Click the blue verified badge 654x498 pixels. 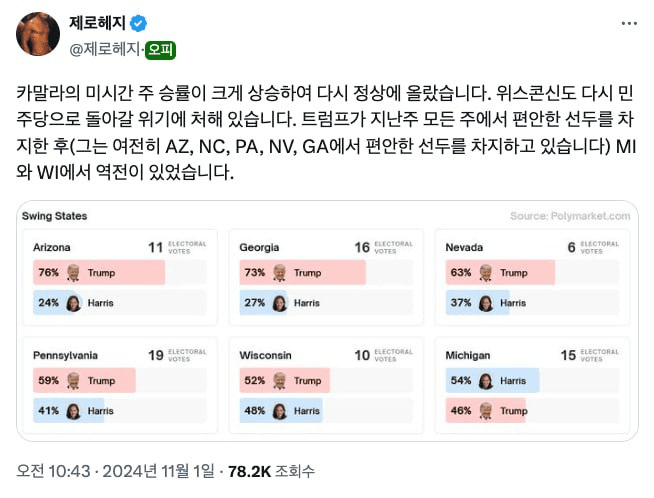138,23
